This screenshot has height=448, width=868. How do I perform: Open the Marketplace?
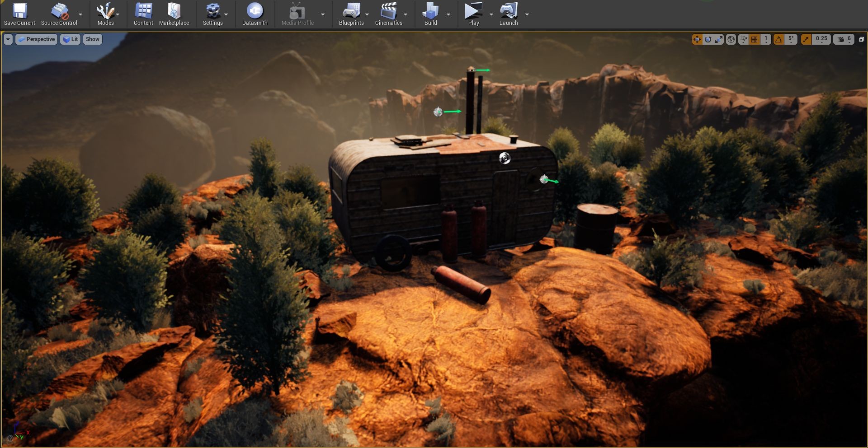click(174, 14)
